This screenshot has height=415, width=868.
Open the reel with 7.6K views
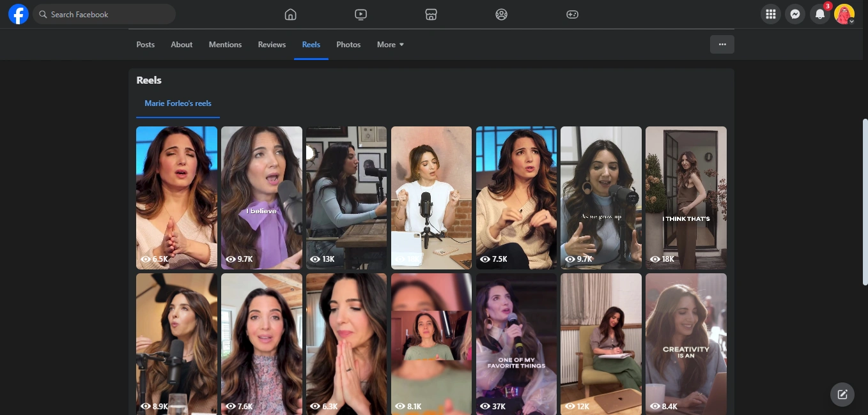261,344
